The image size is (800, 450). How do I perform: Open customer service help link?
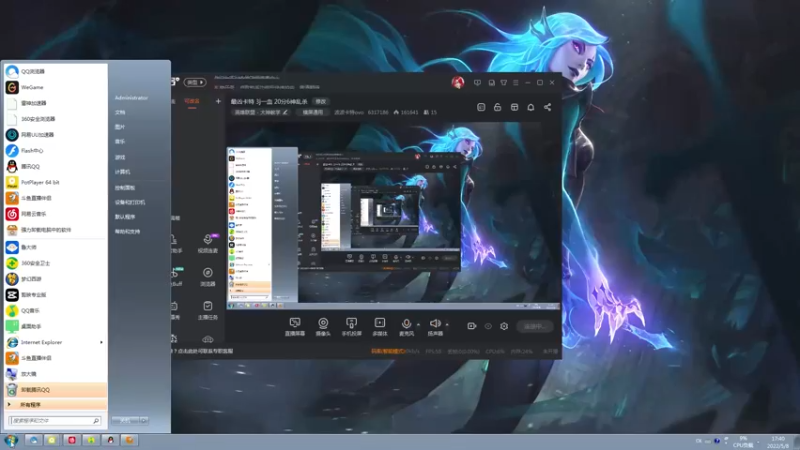coord(205,351)
